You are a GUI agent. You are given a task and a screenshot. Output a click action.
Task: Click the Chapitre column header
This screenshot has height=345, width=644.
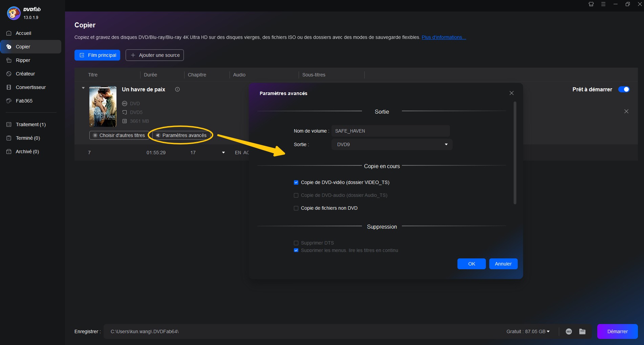point(197,75)
